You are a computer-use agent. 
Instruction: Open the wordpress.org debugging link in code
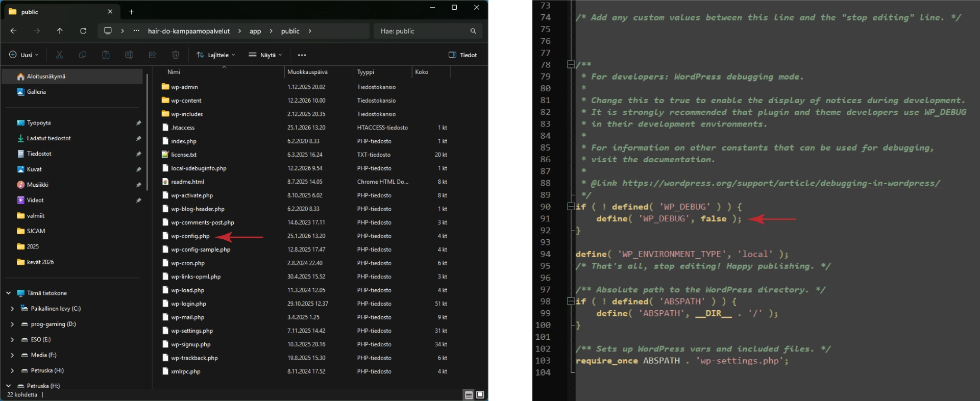pos(780,183)
